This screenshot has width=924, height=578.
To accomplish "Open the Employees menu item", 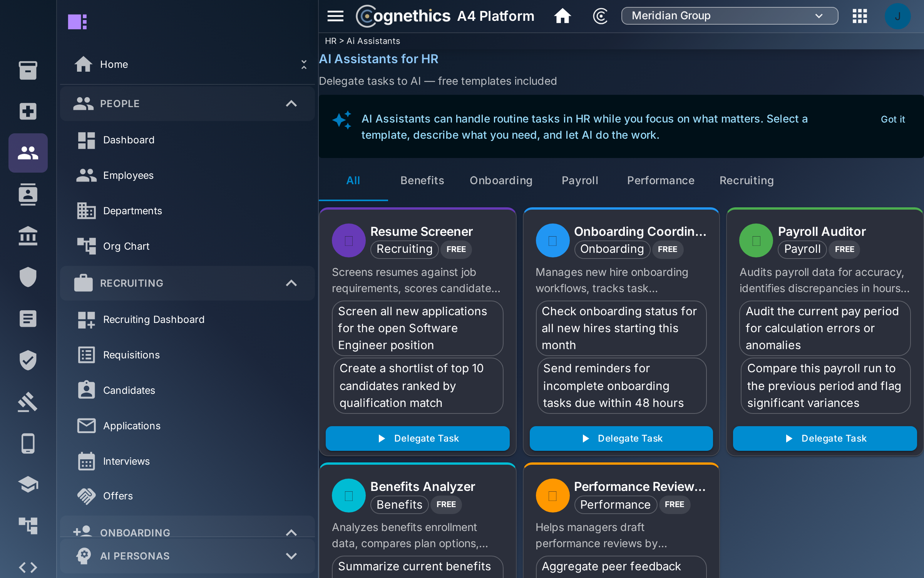I will [x=187, y=175].
